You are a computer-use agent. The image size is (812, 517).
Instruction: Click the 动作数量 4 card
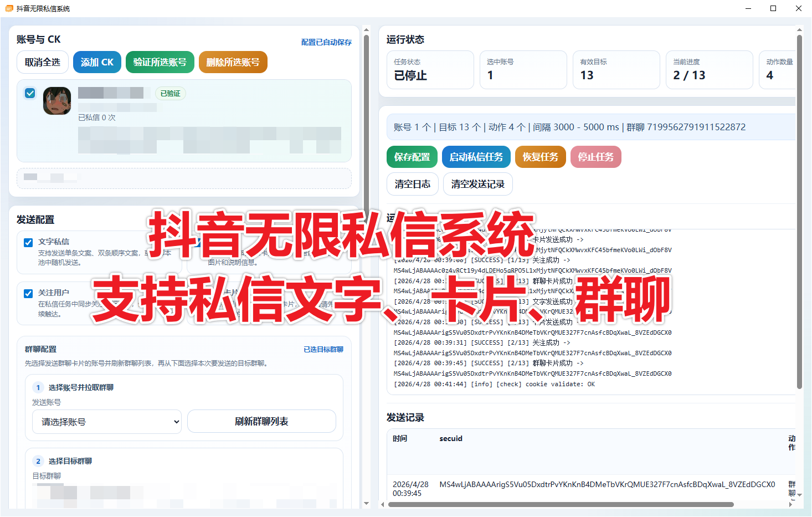point(777,70)
